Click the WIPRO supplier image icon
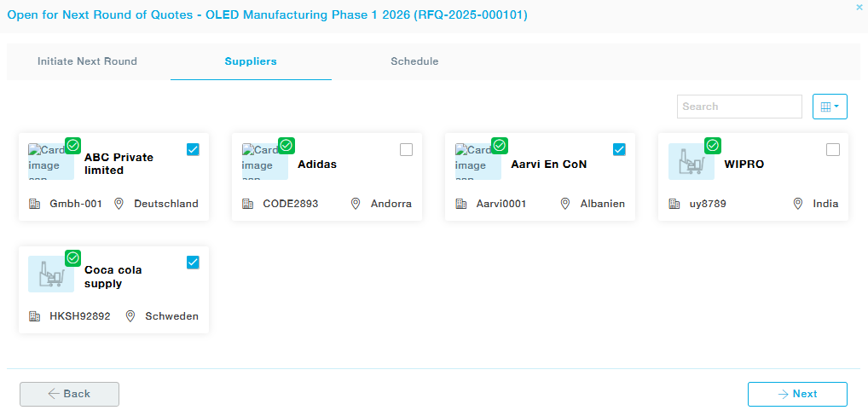The height and width of the screenshot is (416, 868). coord(691,162)
